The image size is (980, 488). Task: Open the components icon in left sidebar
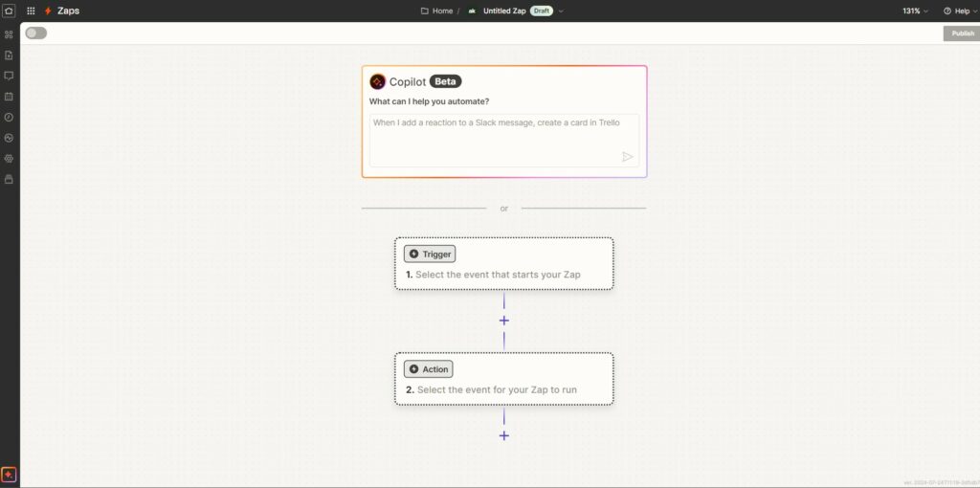coord(9,34)
